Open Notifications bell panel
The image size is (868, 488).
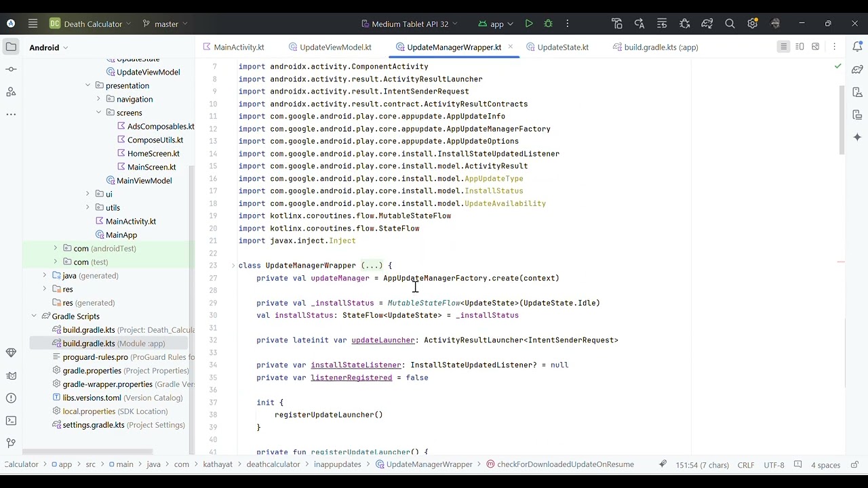point(858,47)
